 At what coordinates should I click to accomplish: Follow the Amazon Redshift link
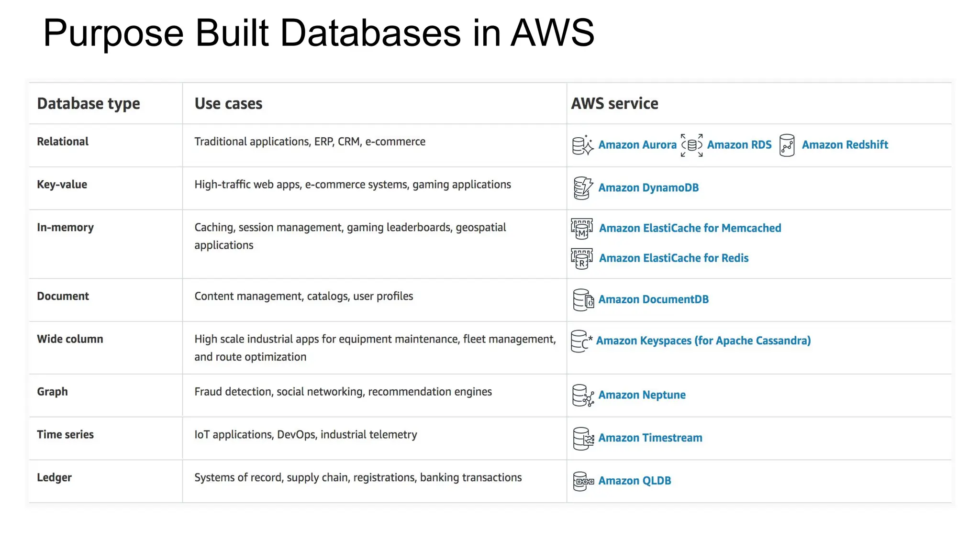(x=845, y=145)
